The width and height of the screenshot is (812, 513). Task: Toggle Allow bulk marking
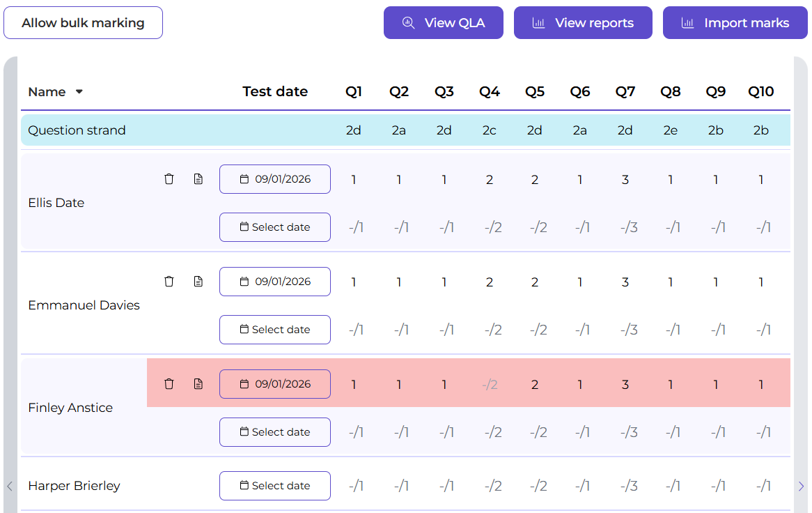pos(83,23)
